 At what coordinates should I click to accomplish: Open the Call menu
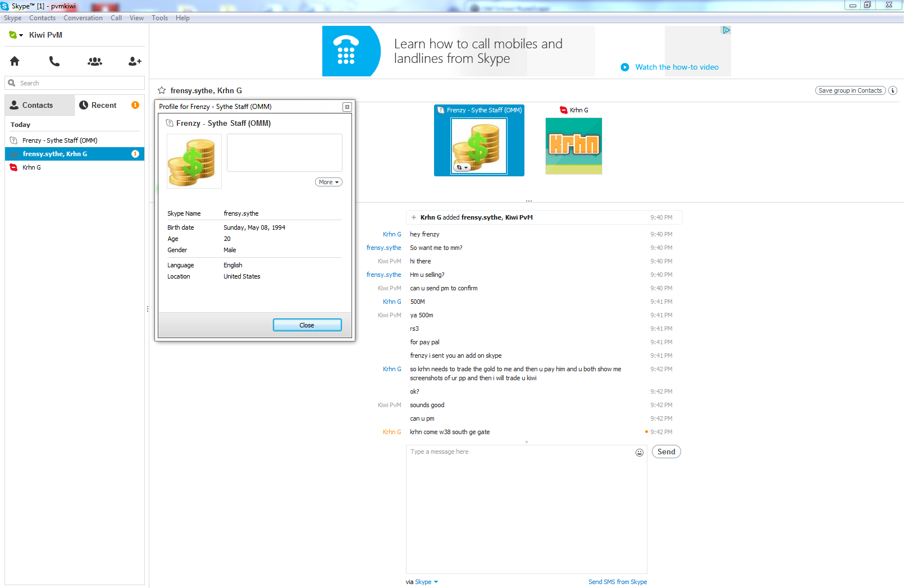click(116, 18)
